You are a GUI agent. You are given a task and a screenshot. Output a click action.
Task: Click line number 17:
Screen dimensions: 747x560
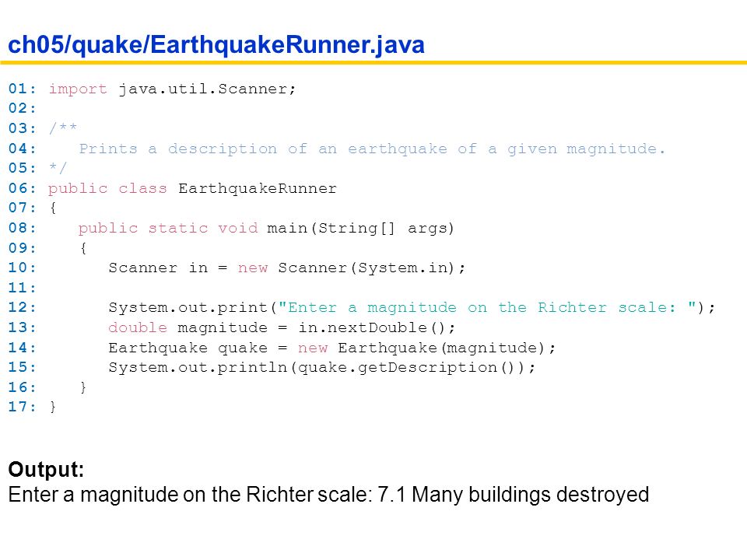[x=22, y=407]
